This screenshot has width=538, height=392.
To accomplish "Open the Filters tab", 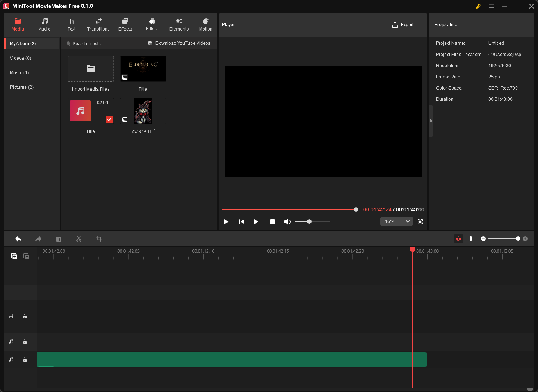I will (152, 25).
